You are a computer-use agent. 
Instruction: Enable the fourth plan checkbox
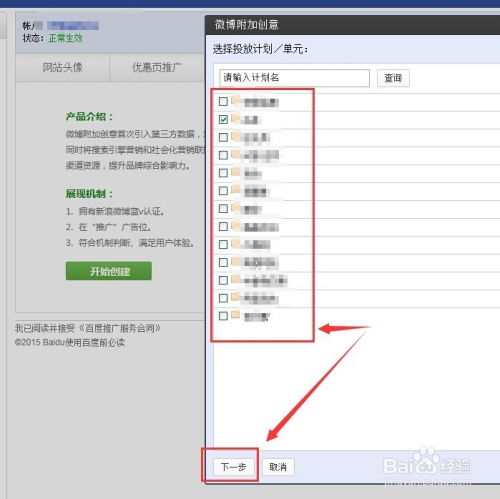(223, 155)
